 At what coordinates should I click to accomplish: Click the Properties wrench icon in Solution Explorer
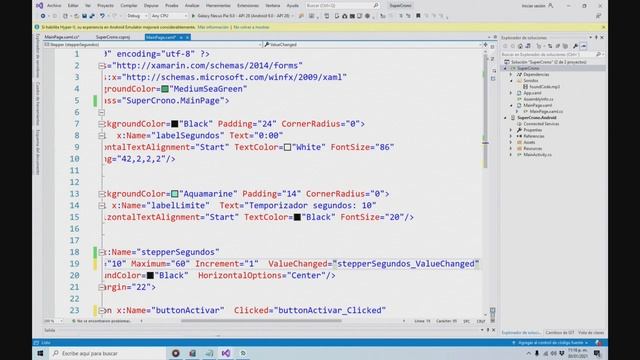tap(575, 46)
